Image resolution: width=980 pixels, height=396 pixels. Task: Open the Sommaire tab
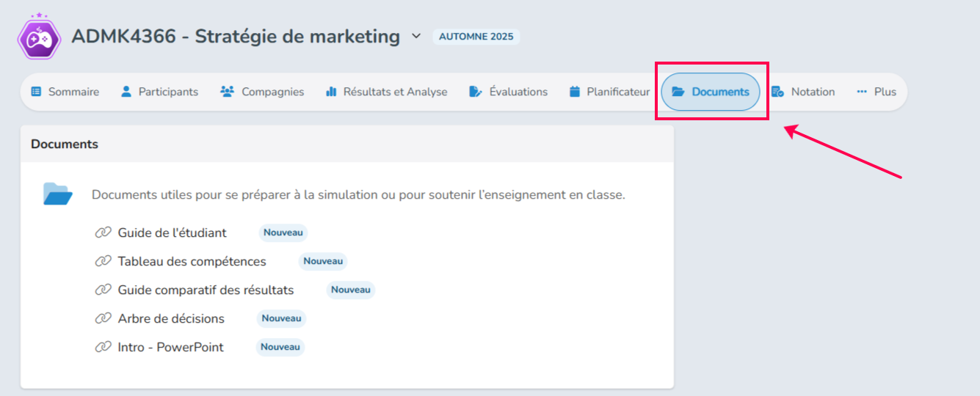pyautogui.click(x=65, y=92)
